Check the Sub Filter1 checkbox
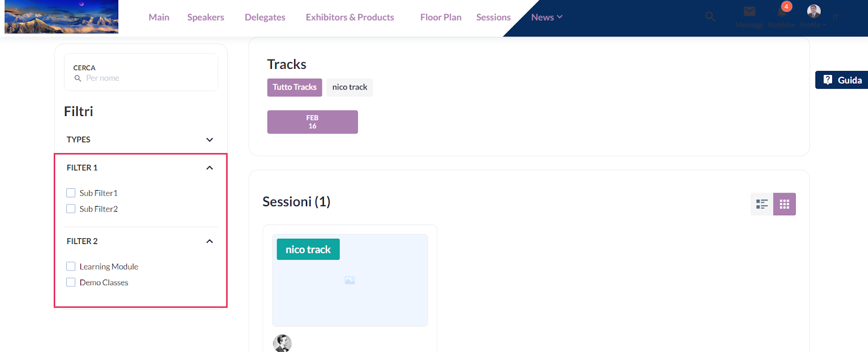The height and width of the screenshot is (352, 868). tap(71, 193)
